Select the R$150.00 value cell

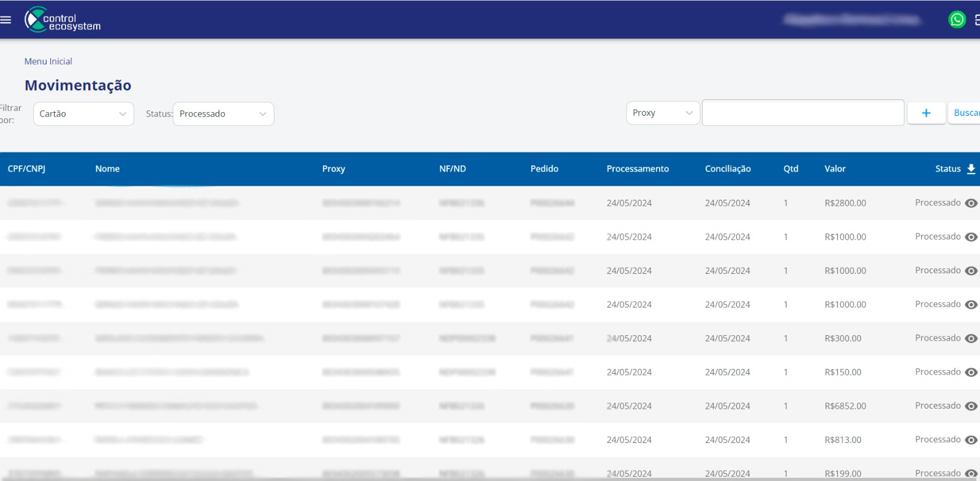843,373
